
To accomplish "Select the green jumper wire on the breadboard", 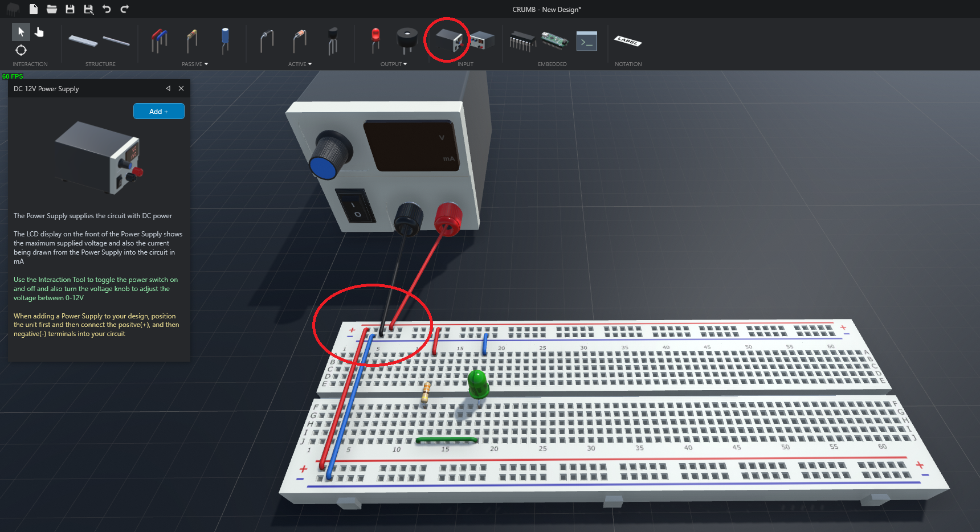I will pos(446,440).
